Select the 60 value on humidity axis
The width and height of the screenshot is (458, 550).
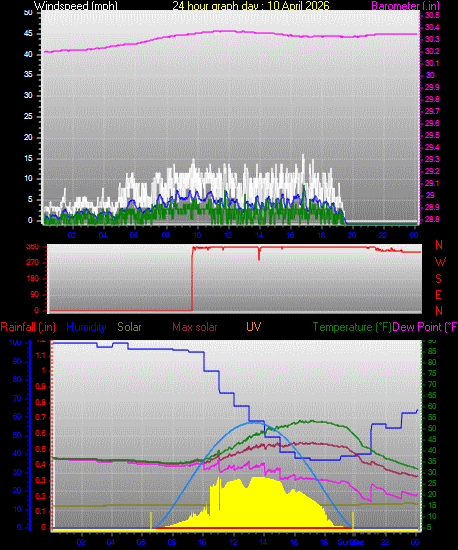coord(17,417)
